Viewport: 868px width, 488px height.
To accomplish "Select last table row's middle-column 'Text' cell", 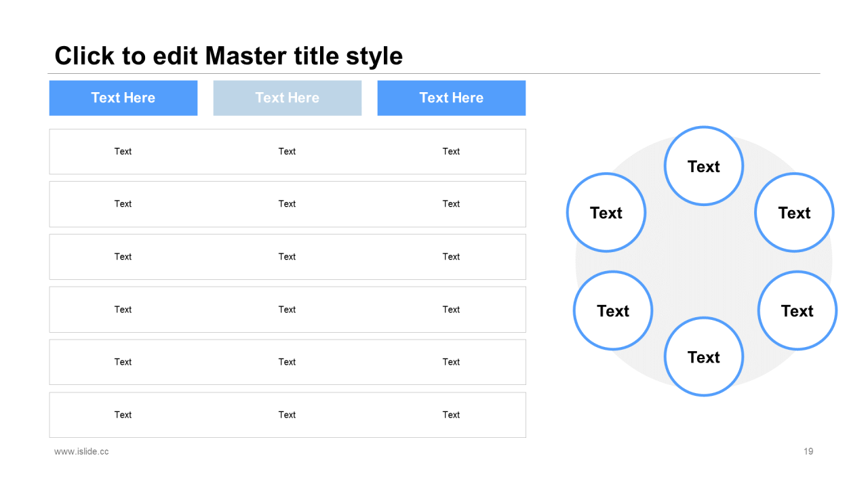I will (287, 414).
